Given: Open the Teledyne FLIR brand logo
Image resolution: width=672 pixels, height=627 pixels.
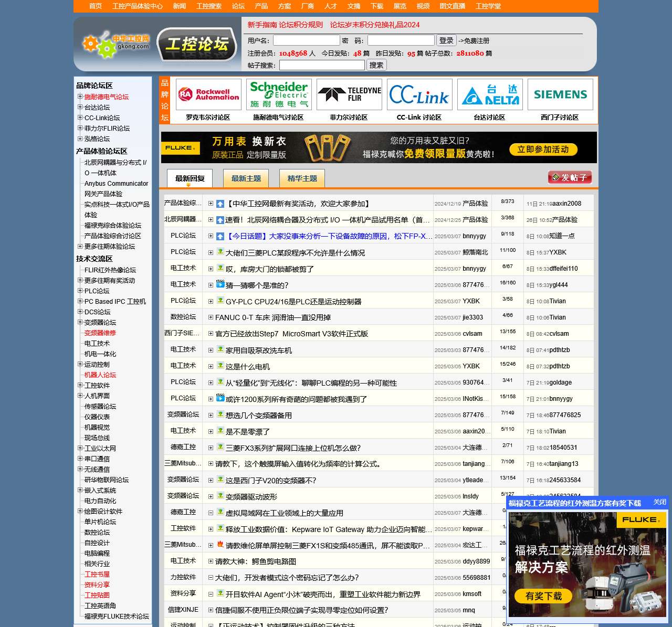Looking at the screenshot, I should pos(349,94).
